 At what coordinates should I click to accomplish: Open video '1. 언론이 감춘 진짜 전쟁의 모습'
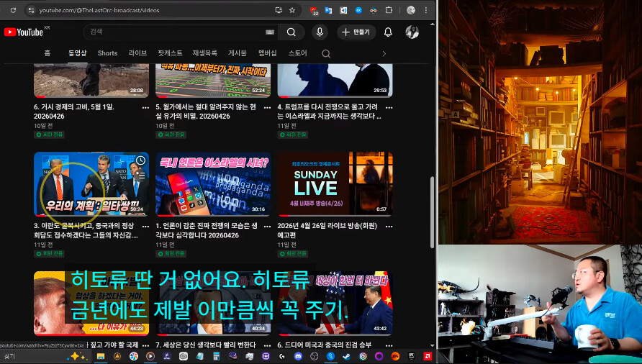[207, 230]
